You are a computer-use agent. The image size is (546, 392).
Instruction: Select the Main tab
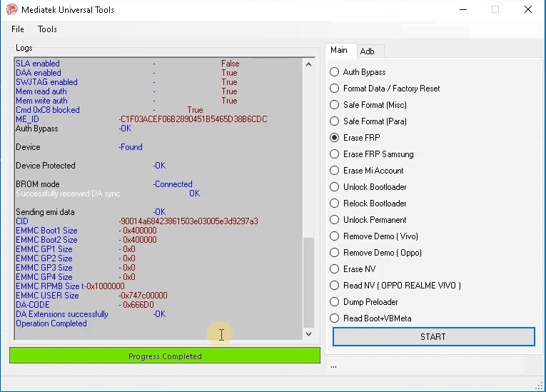pos(339,50)
